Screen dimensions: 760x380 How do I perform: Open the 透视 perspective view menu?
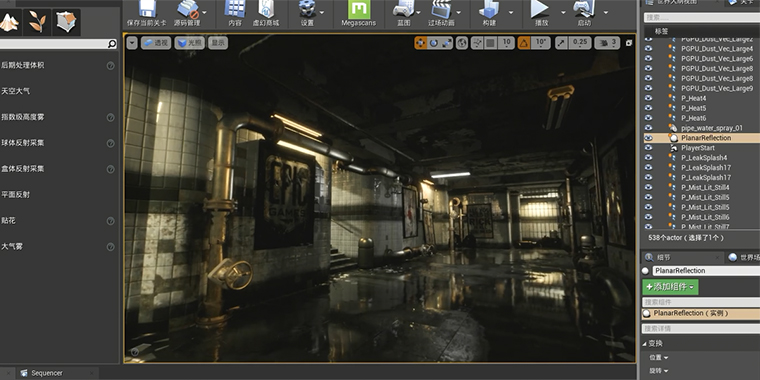(x=156, y=43)
